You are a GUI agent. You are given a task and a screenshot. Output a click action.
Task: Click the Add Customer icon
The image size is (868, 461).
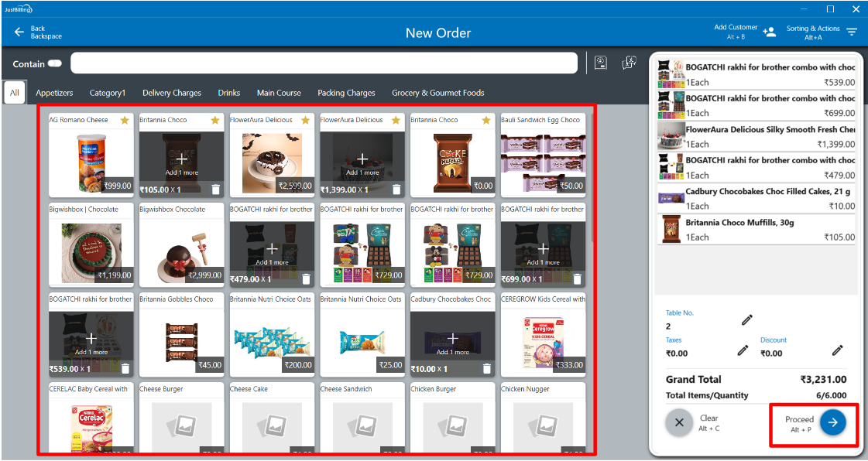769,32
